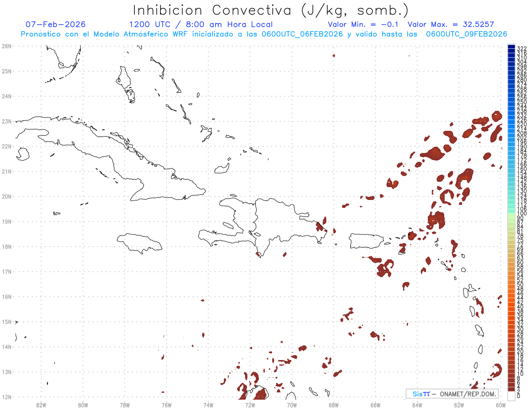Click the WRF forecast description line
This screenshot has height=411, width=532.
tap(264, 34)
